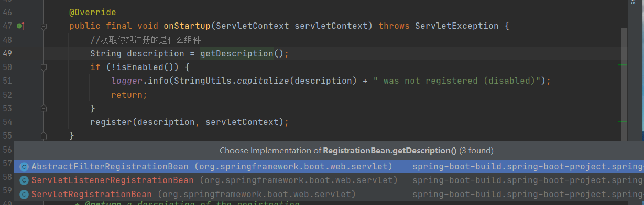Click line number 54 in the gutter
The width and height of the screenshot is (644, 205).
click(x=7, y=122)
